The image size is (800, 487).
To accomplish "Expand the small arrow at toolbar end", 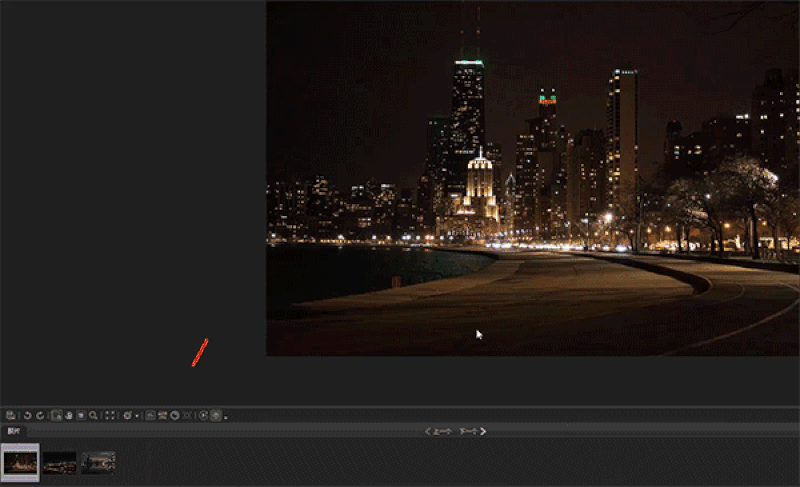I will [226, 417].
